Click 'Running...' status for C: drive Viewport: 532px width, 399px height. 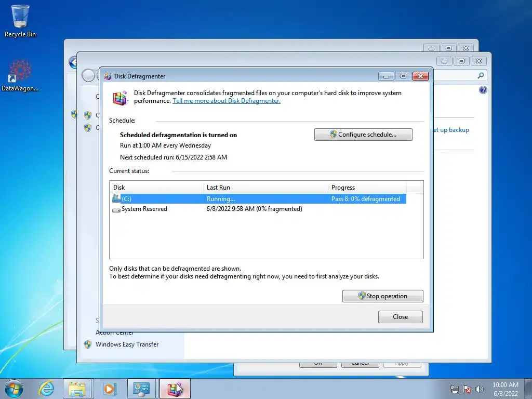coord(220,199)
